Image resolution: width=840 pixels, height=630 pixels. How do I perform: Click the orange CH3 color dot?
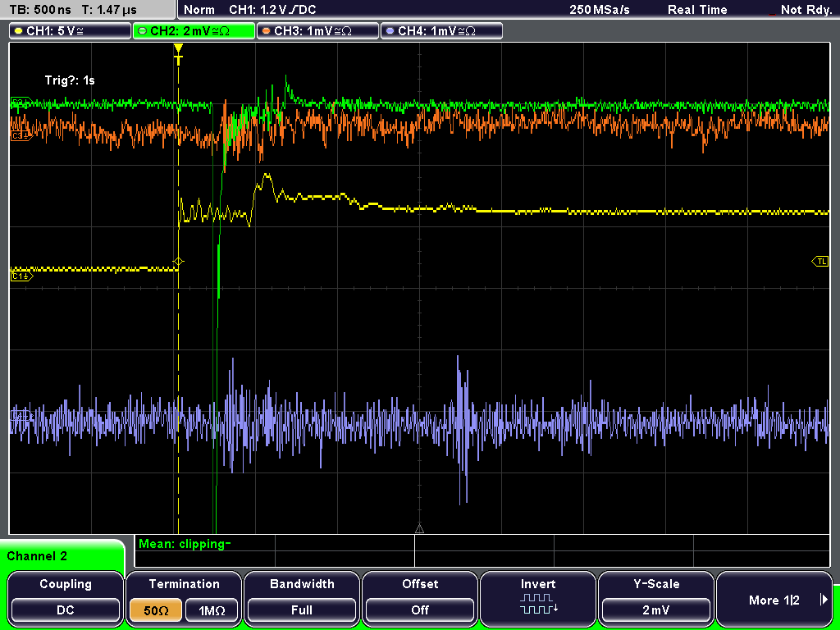point(267,31)
